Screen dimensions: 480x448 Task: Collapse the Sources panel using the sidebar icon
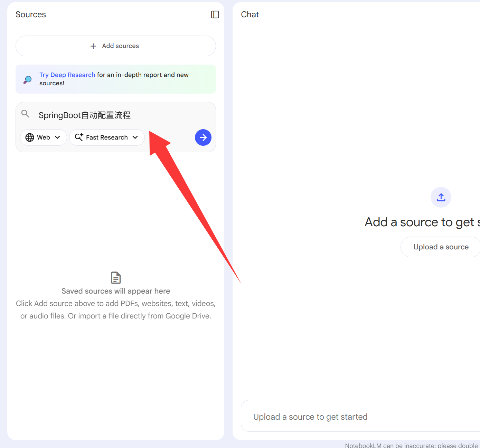(215, 15)
